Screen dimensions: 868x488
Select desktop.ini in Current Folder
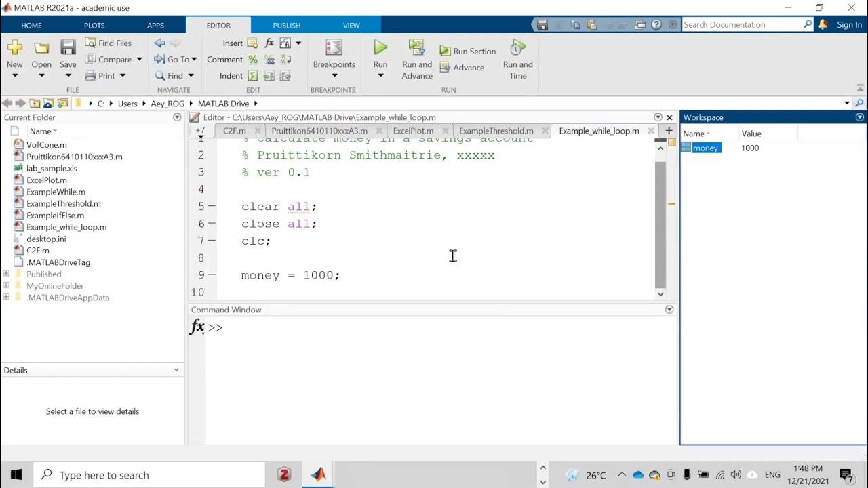point(46,239)
